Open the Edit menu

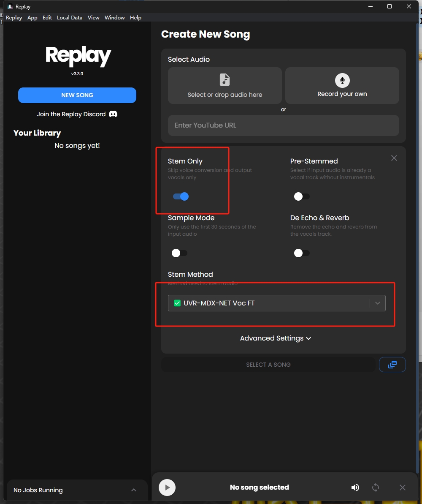47,18
